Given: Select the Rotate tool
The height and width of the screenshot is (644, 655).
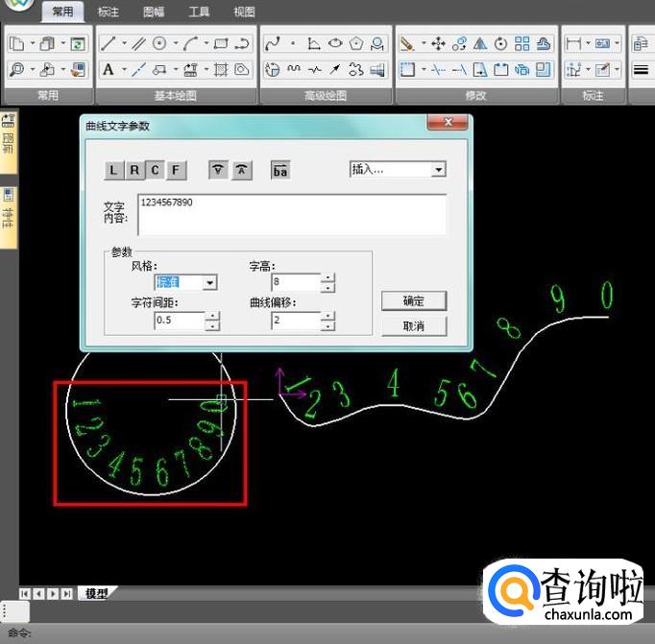Looking at the screenshot, I should coord(501,43).
